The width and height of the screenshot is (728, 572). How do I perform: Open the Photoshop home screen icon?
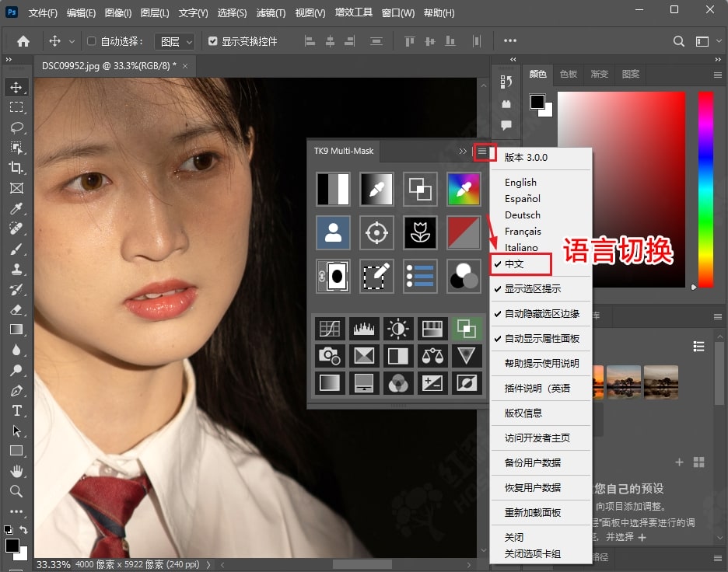click(23, 41)
